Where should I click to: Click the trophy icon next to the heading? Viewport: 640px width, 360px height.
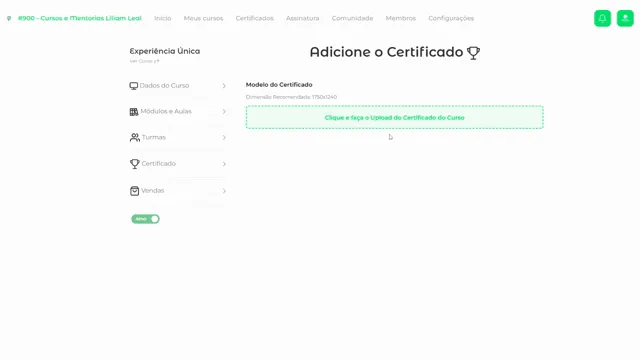click(x=473, y=53)
